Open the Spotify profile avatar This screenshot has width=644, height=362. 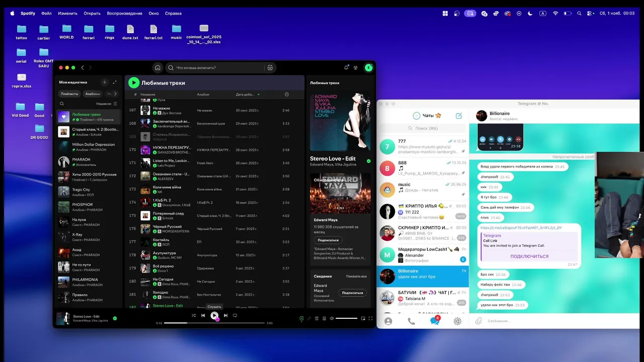[369, 67]
